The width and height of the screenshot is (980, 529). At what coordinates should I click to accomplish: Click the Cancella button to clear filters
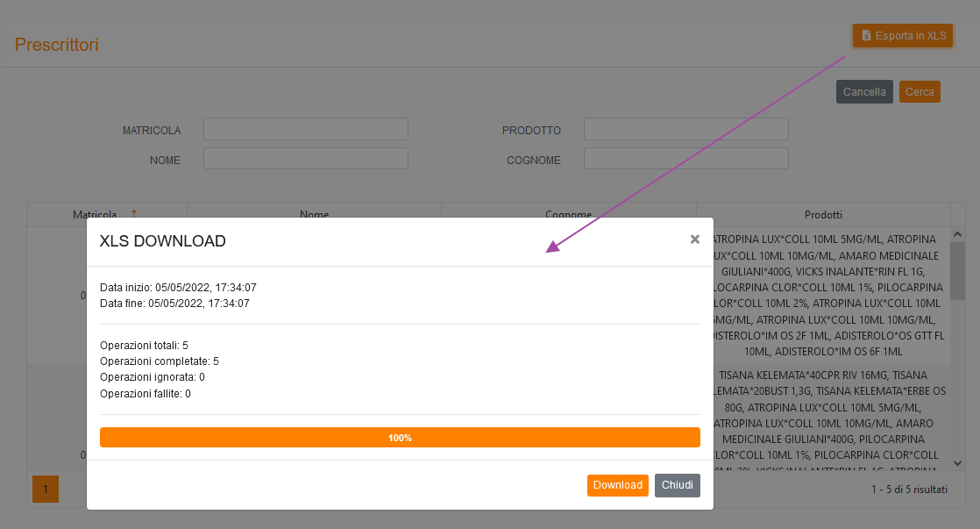[864, 92]
